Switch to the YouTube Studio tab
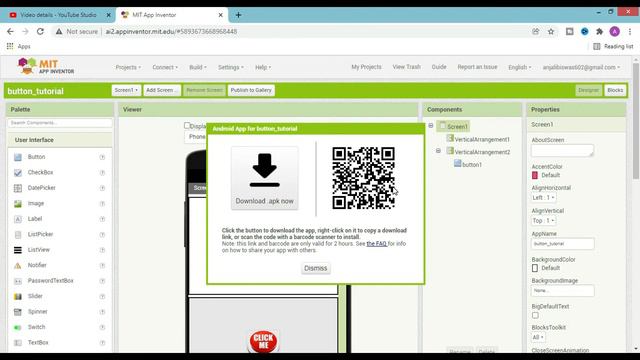The width and height of the screenshot is (640, 360). click(x=58, y=15)
